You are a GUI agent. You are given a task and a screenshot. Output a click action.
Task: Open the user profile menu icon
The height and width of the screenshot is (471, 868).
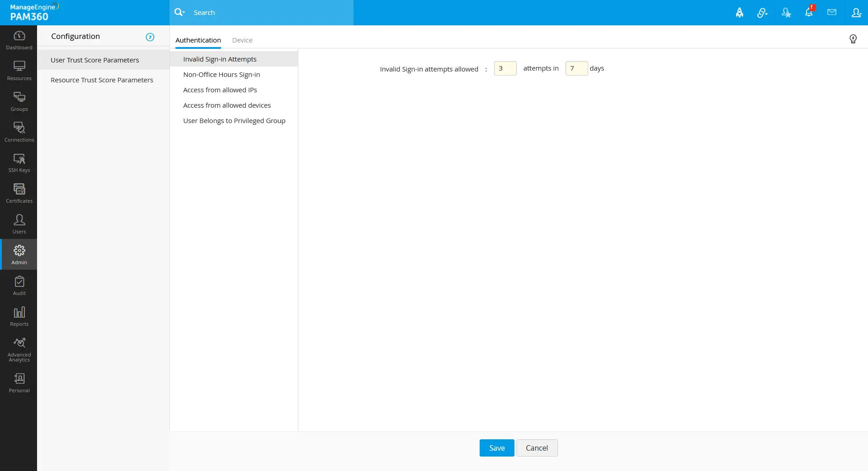pyautogui.click(x=856, y=13)
